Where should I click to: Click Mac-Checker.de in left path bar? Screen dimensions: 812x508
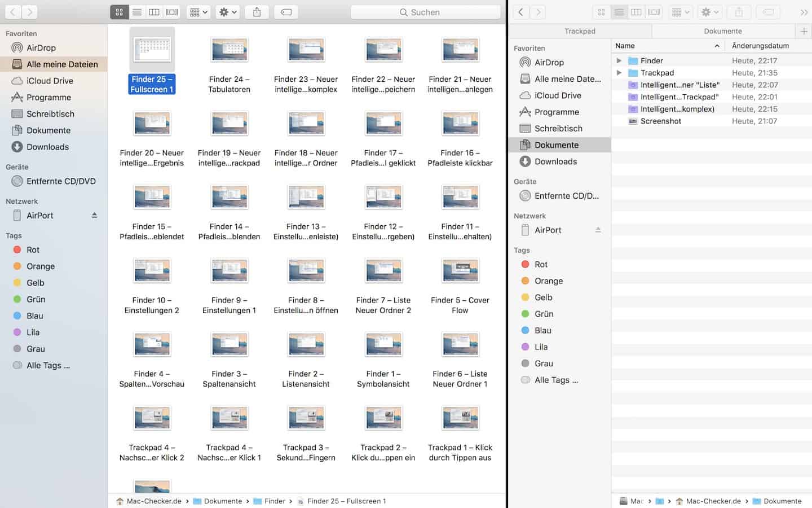(149, 501)
